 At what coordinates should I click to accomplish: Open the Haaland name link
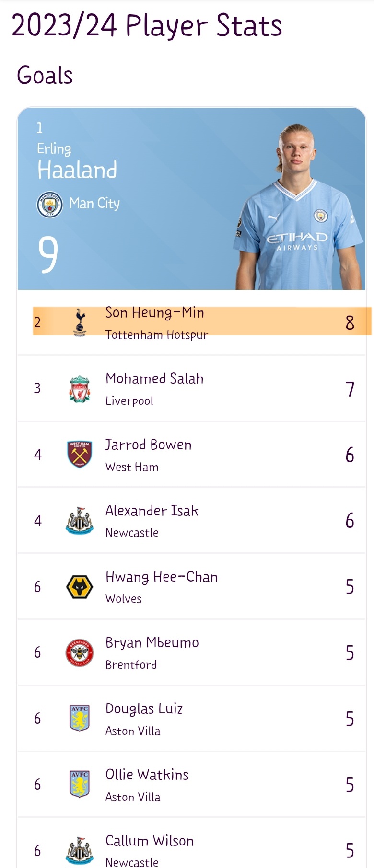[x=77, y=170]
